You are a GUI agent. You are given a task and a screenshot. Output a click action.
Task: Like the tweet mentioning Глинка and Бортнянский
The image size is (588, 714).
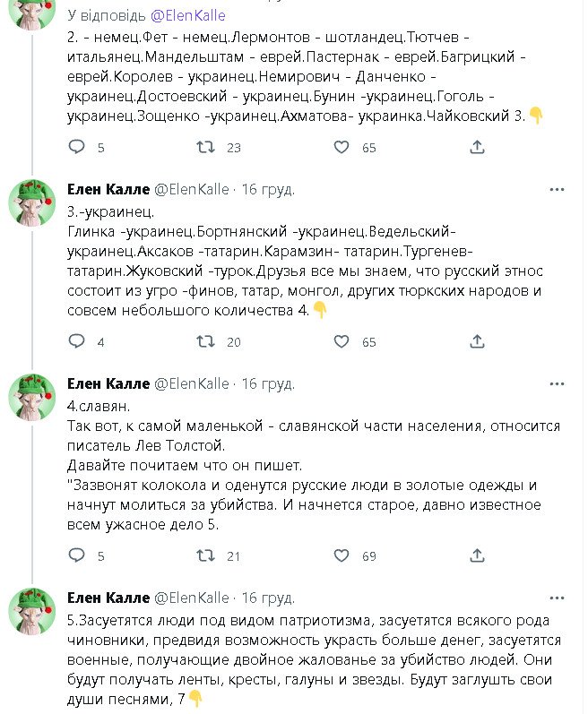pos(342,341)
